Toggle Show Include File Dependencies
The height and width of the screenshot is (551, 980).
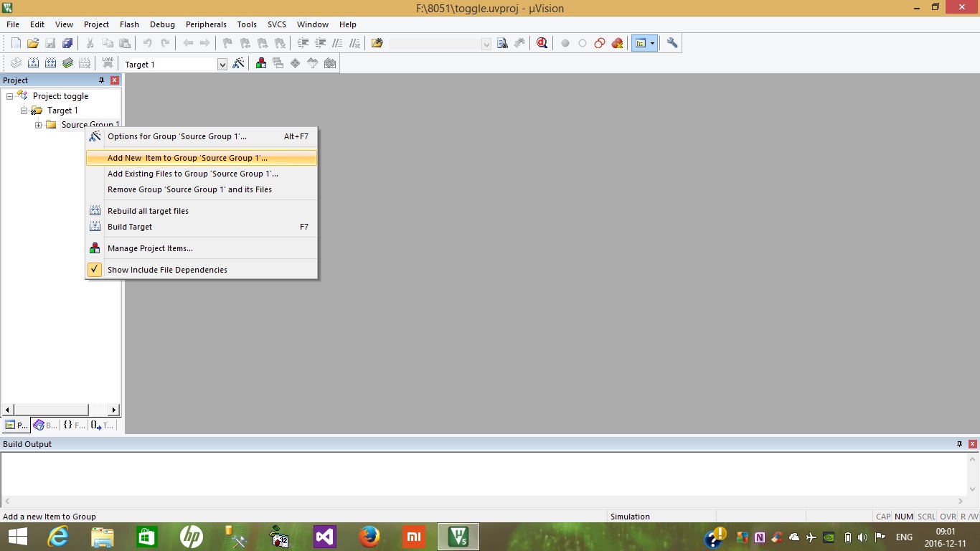point(167,269)
